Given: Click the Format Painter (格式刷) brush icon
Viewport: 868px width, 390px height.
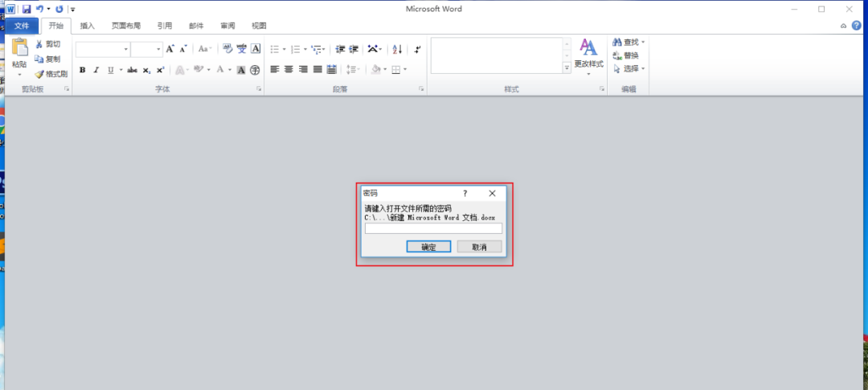Looking at the screenshot, I should 39,73.
